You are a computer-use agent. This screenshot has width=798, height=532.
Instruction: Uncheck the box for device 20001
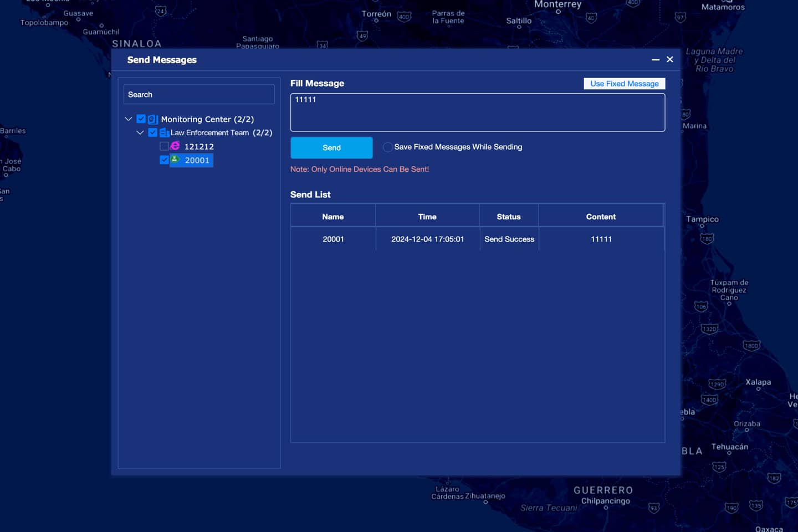164,160
